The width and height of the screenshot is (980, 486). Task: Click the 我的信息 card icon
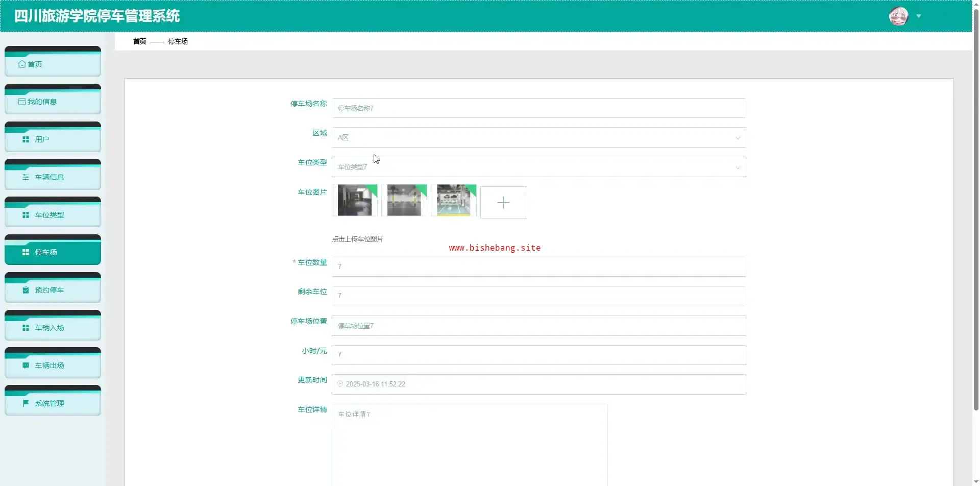[22, 102]
